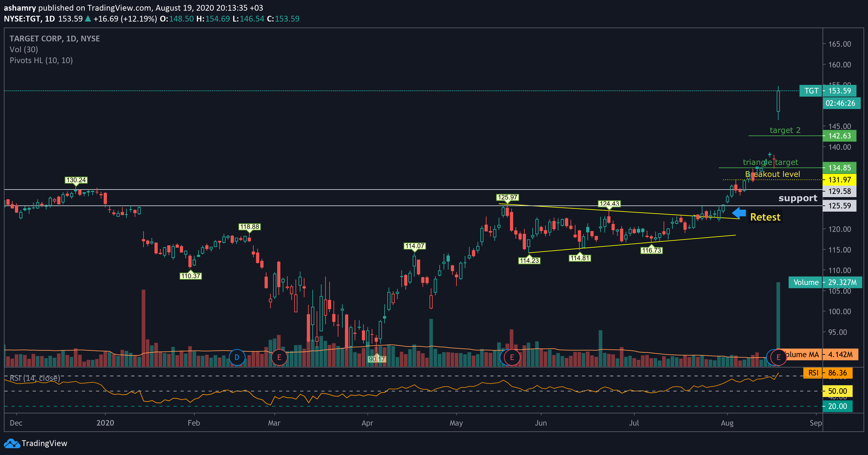Image resolution: width=868 pixels, height=455 pixels.
Task: Select the 116.73 pivot low label
Action: click(x=652, y=250)
